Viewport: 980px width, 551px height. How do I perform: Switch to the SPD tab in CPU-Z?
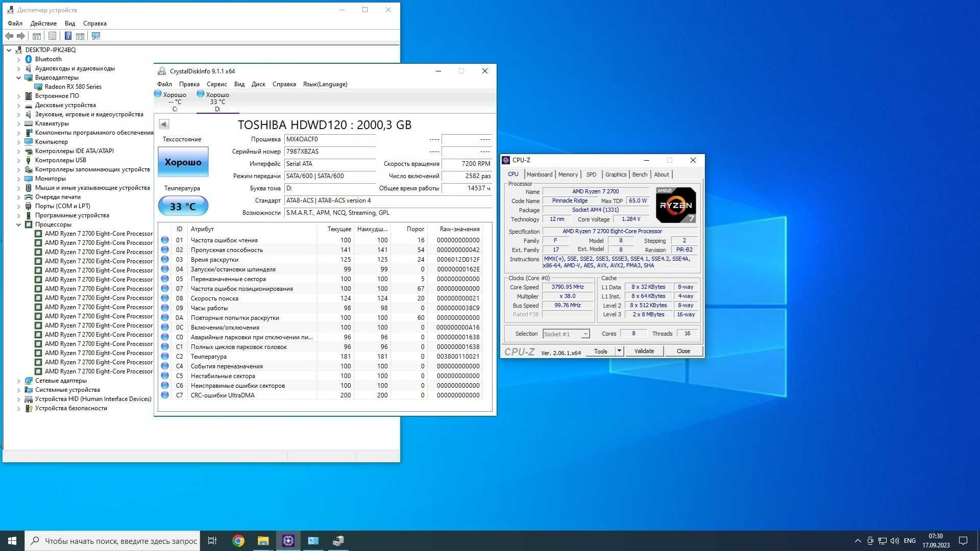pos(591,174)
